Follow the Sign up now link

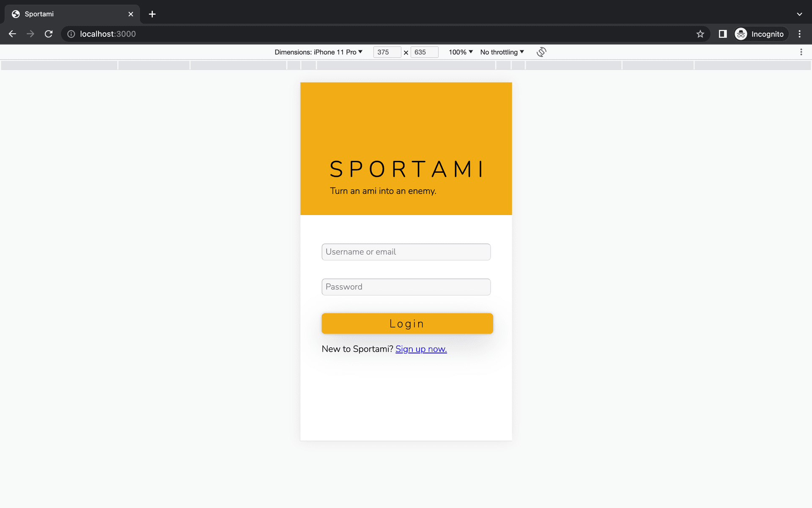(421, 349)
